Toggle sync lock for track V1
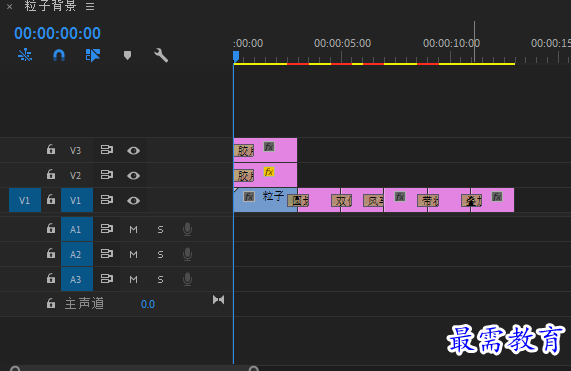Image resolution: width=571 pixels, height=371 pixels. pyautogui.click(x=107, y=200)
